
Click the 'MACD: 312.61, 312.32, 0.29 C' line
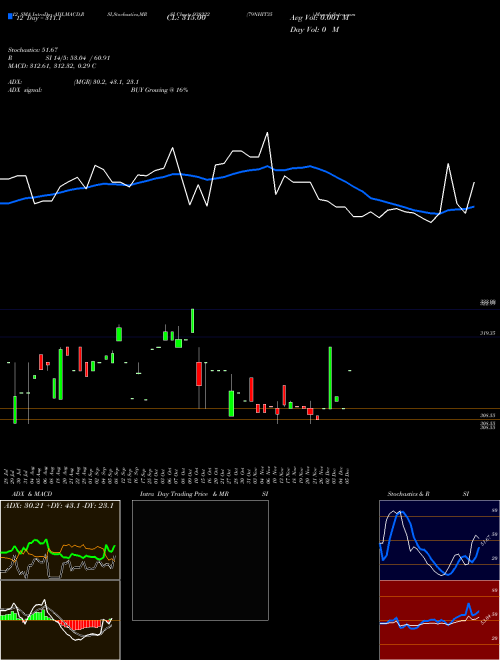[52, 66]
